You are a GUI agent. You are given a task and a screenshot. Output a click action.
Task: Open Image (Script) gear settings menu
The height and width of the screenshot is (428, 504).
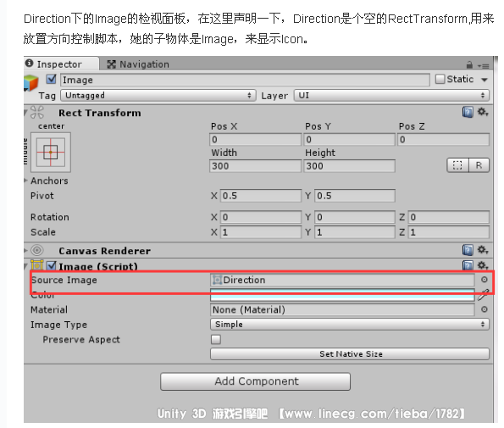483,265
